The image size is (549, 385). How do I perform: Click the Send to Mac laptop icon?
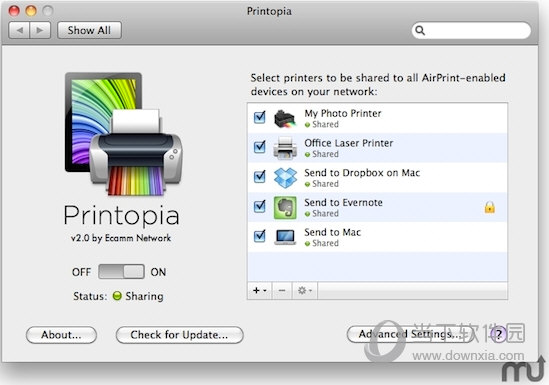click(x=285, y=237)
